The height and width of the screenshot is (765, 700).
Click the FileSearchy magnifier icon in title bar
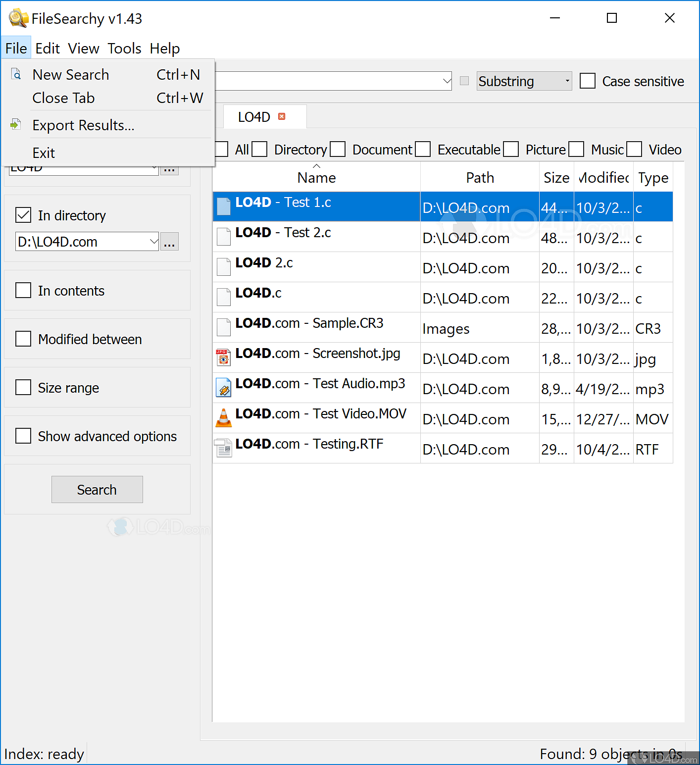[x=17, y=18]
